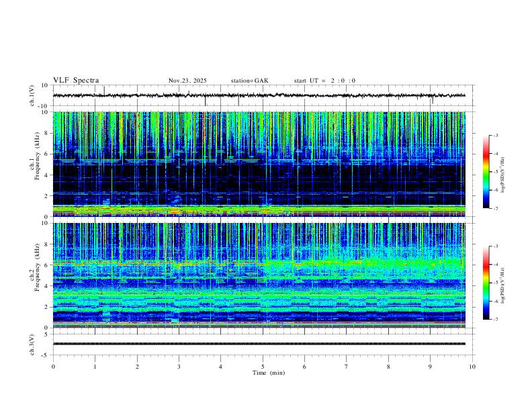This screenshot has width=532, height=411.
Task: Click the time axis tick label '7'
Action: [347, 367]
